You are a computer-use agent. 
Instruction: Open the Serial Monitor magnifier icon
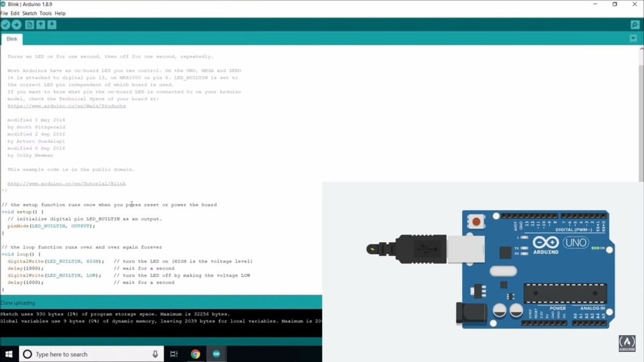click(x=635, y=25)
